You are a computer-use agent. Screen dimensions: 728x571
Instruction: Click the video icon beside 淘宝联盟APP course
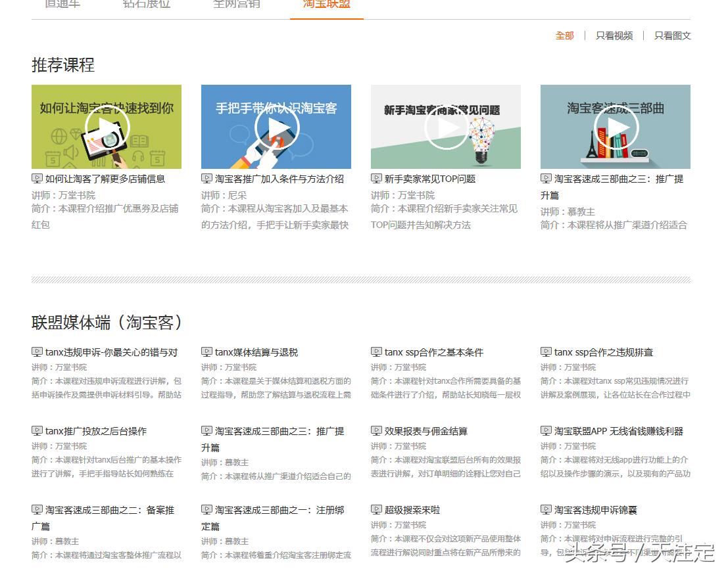click(x=546, y=430)
